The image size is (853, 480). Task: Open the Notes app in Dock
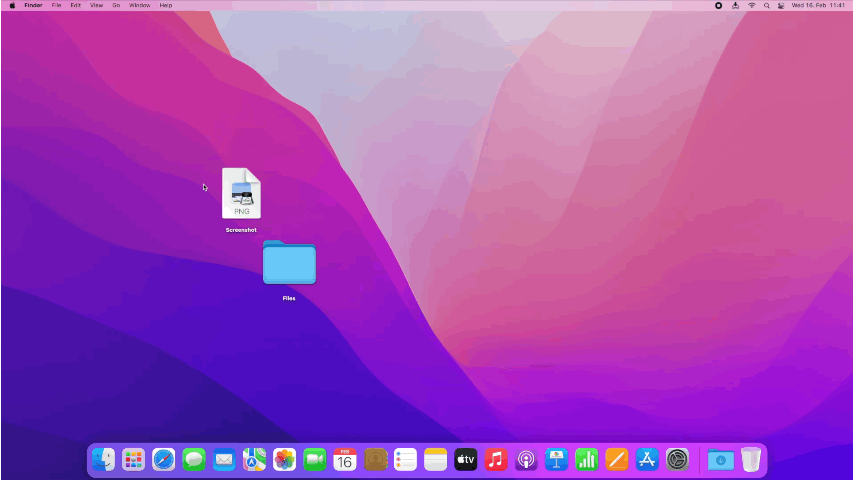[435, 460]
